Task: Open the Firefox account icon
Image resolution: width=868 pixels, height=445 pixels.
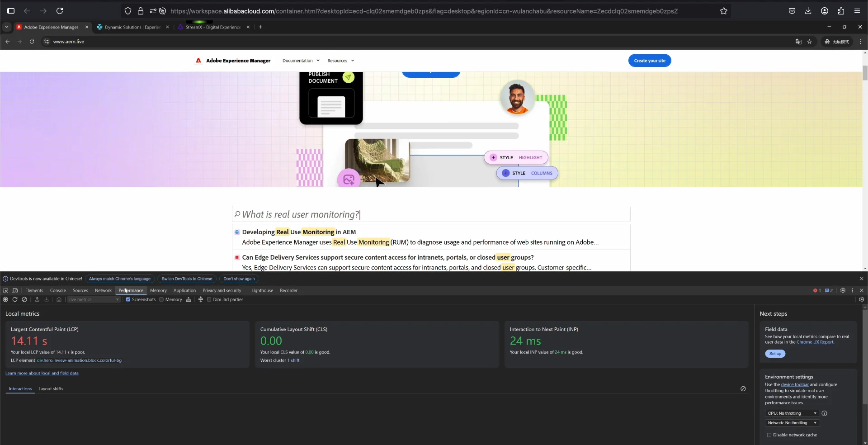Action: click(x=825, y=11)
